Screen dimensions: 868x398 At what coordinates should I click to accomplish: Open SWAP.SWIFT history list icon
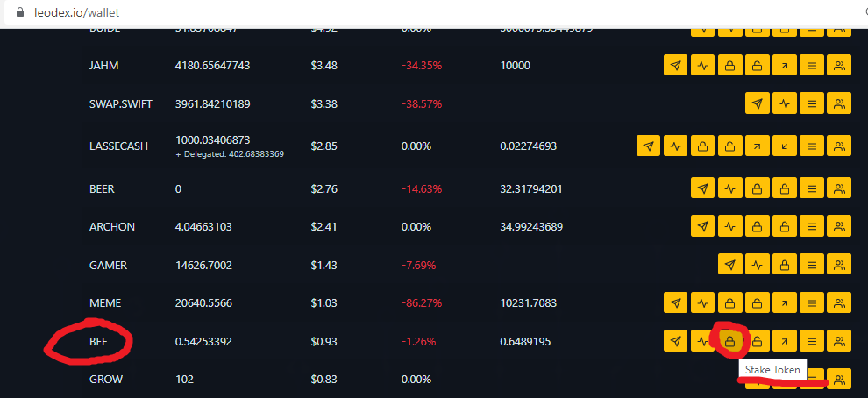pyautogui.click(x=812, y=103)
